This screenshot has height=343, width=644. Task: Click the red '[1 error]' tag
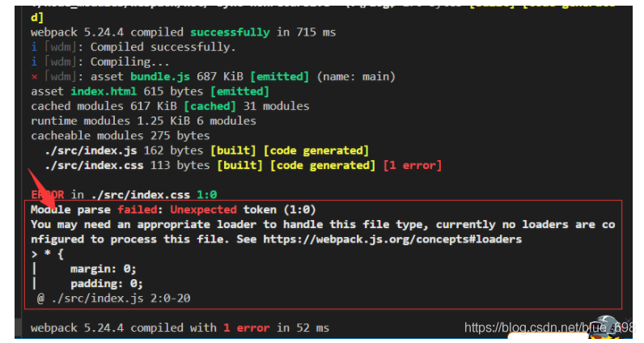point(413,165)
